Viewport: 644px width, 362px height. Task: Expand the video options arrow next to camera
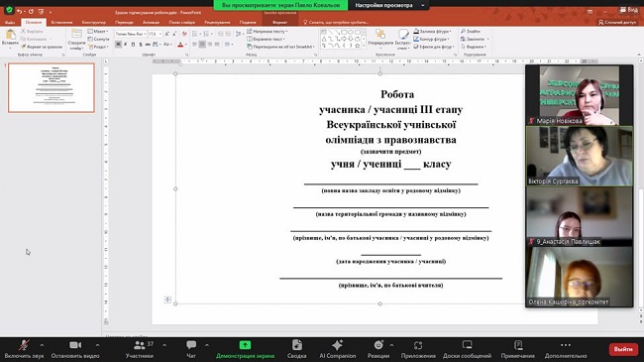(97, 345)
